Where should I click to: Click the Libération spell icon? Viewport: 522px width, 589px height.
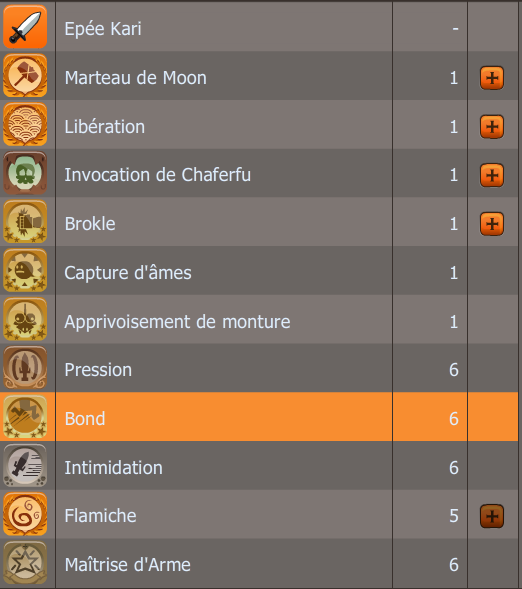pos(25,124)
